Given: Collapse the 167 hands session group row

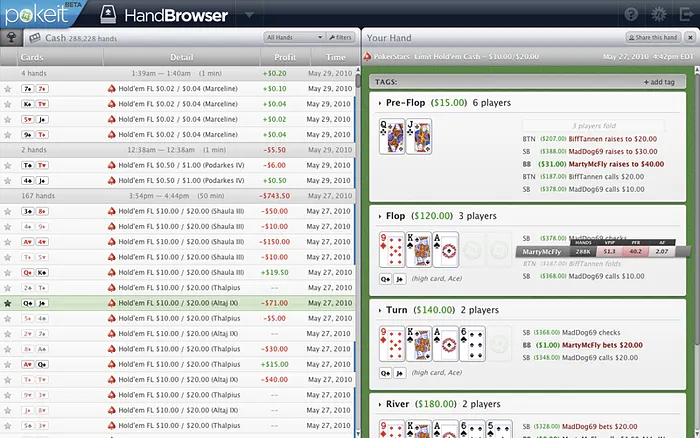Looking at the screenshot, I should [178, 196].
